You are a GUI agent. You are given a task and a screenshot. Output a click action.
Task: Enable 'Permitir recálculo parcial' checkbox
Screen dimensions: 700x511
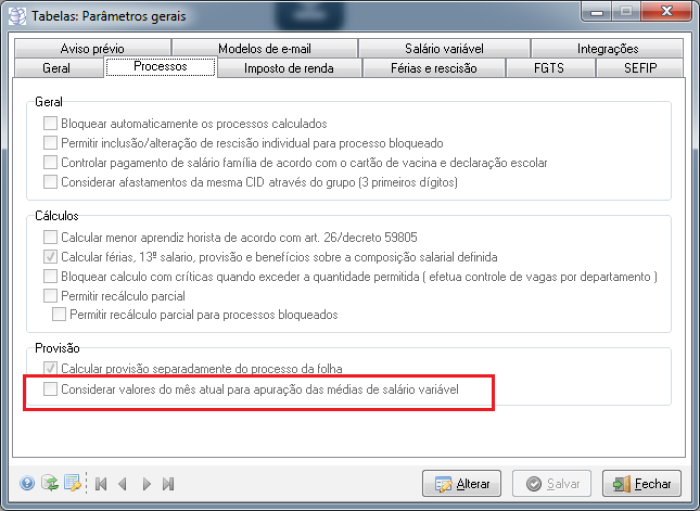tap(50, 296)
